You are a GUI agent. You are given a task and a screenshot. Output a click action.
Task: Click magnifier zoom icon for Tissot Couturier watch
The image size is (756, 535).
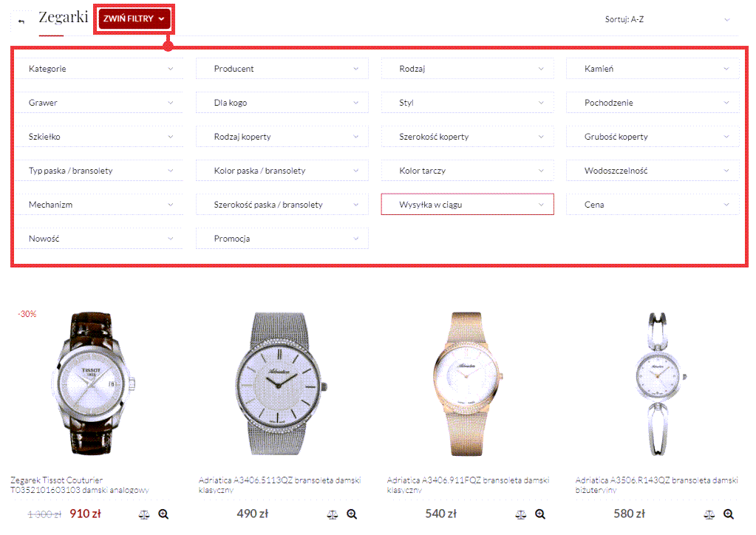(x=163, y=514)
